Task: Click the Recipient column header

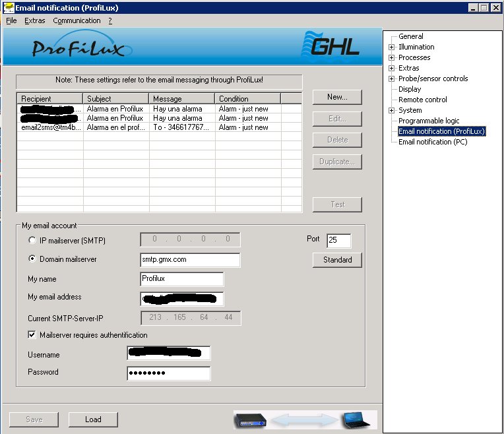Action: [x=50, y=99]
